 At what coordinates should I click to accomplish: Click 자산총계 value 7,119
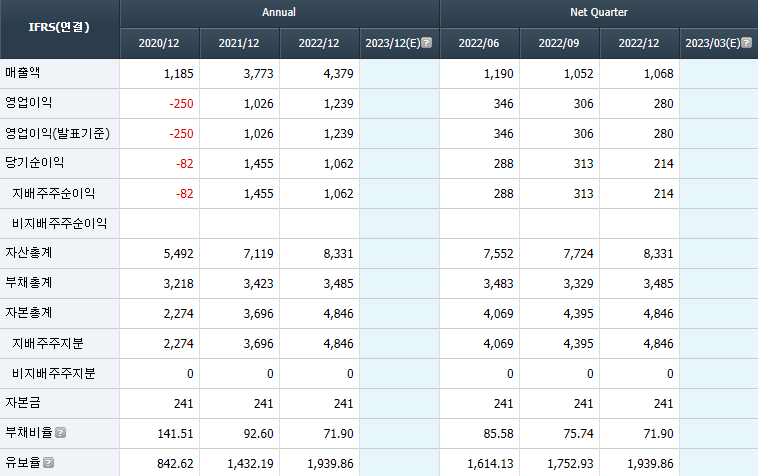click(258, 253)
